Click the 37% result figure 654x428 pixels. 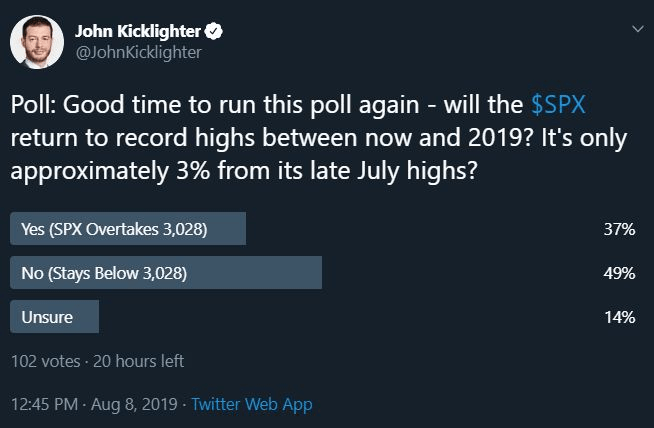pos(619,229)
